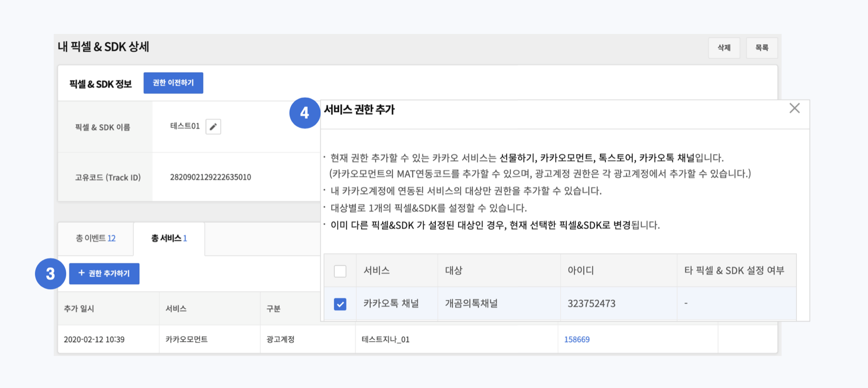Click the 픽셀 & SDK 이름 label

pos(103,127)
